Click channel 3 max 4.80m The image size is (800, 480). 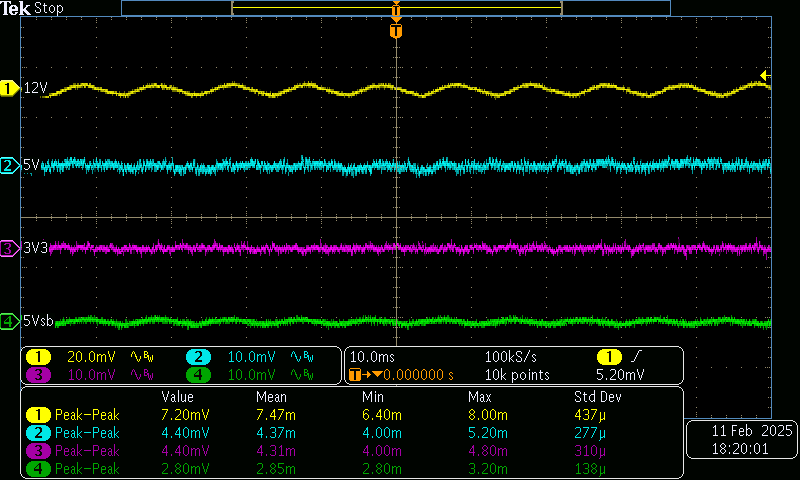pos(488,451)
